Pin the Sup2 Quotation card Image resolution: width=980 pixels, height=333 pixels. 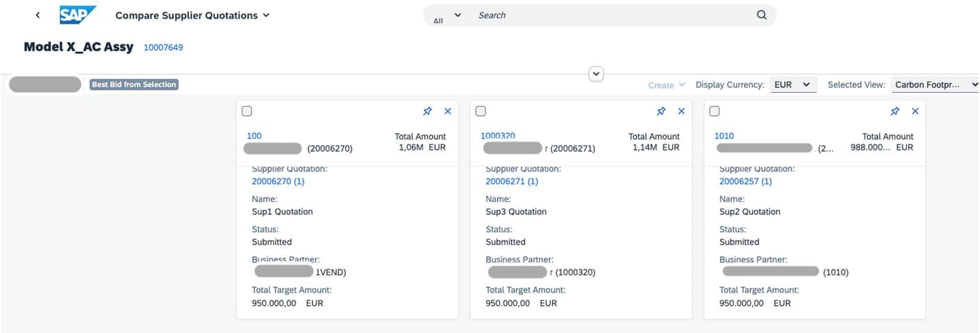[895, 111]
